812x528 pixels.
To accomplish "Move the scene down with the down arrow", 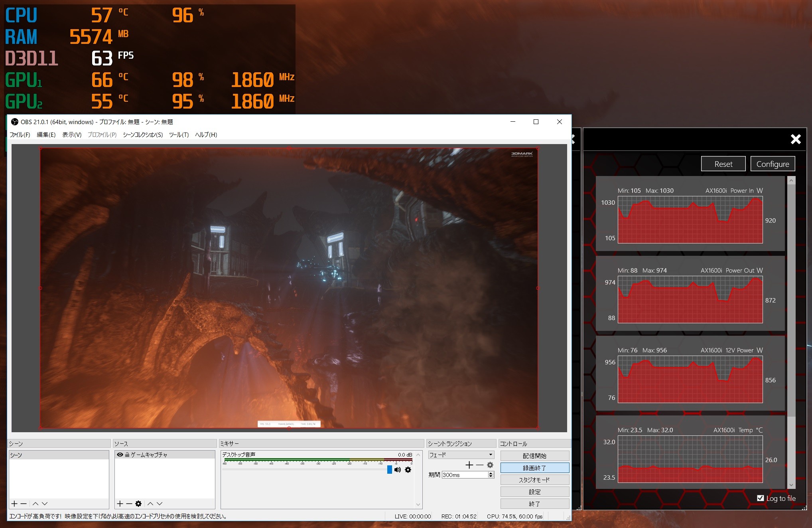I will 45,504.
